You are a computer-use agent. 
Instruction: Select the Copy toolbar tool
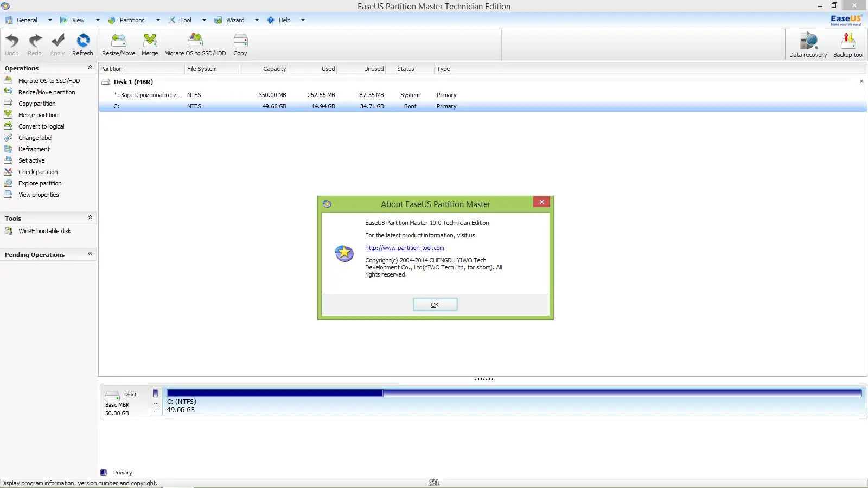(240, 44)
